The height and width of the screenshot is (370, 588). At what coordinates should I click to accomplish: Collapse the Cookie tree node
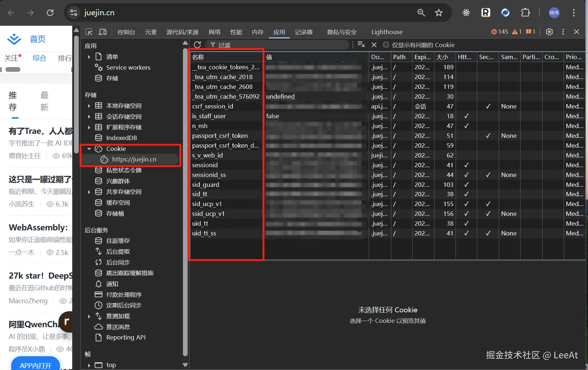(89, 149)
